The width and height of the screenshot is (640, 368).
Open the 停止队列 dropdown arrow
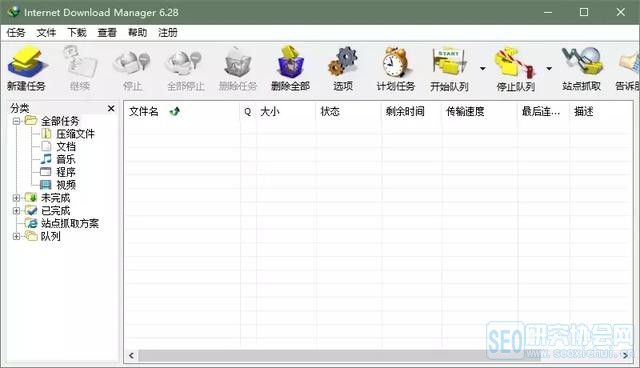click(549, 68)
